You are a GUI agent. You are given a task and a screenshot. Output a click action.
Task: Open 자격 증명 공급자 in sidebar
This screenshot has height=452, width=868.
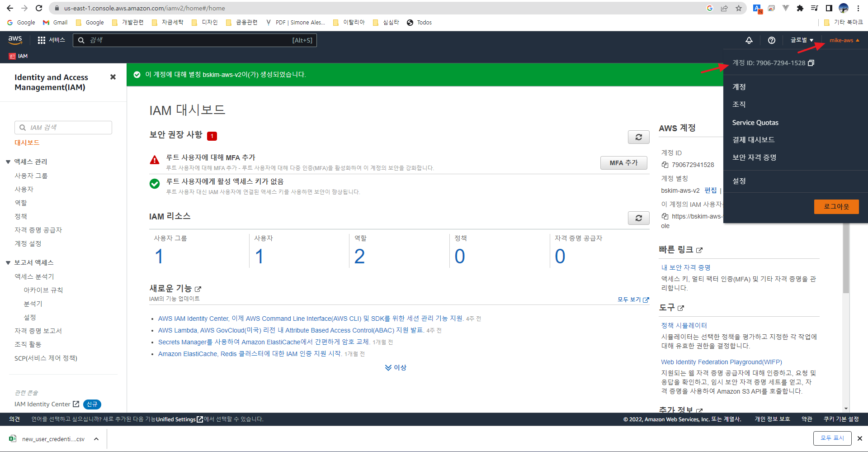38,230
